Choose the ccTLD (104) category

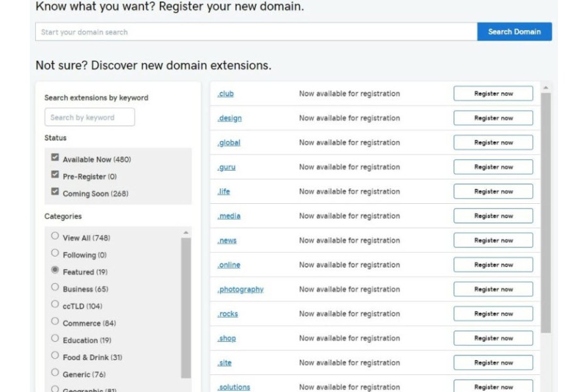(55, 304)
